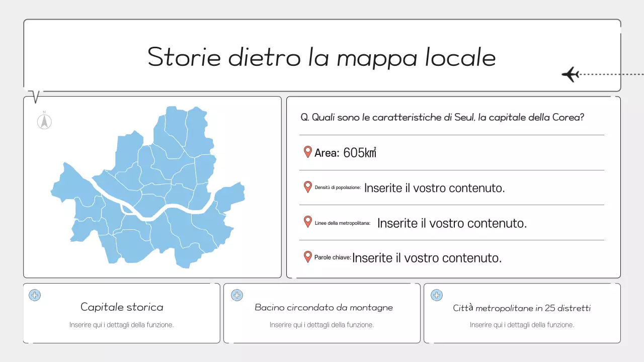Screen dimensions: 644x362
Task: Click the red pin next to Area
Action: 307,152
